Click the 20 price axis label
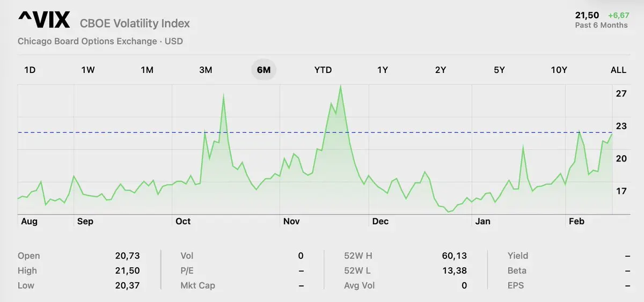Image resolution: width=644 pixels, height=302 pixels. [x=621, y=159]
